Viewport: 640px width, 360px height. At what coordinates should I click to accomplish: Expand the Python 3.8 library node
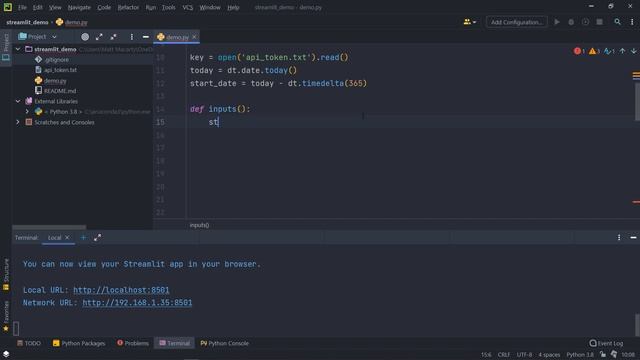27,111
